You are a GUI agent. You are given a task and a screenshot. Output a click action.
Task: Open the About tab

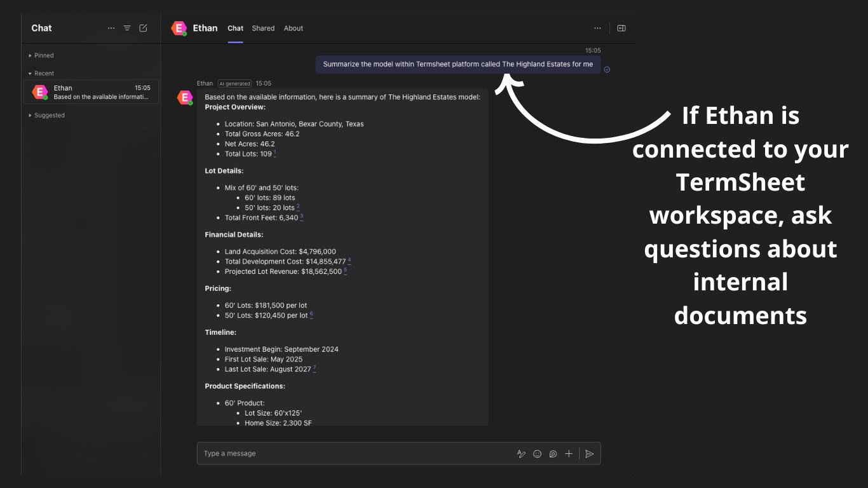click(x=294, y=28)
